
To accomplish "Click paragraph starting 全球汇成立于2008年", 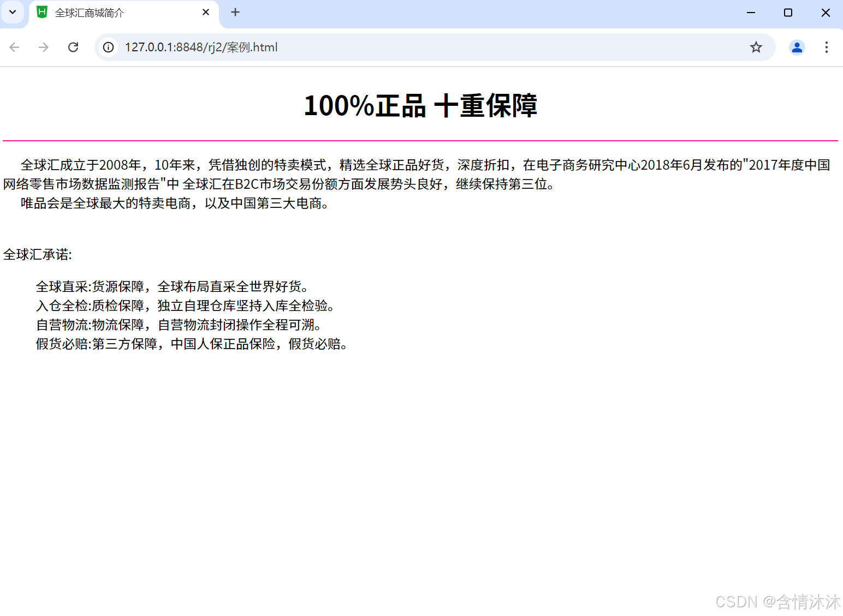I will pos(417,175).
